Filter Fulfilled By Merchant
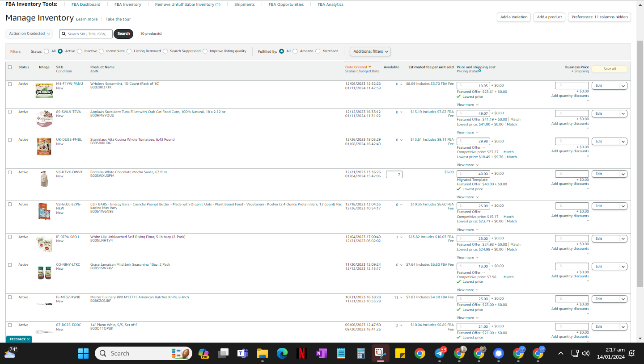The width and height of the screenshot is (644, 364). tap(318, 51)
